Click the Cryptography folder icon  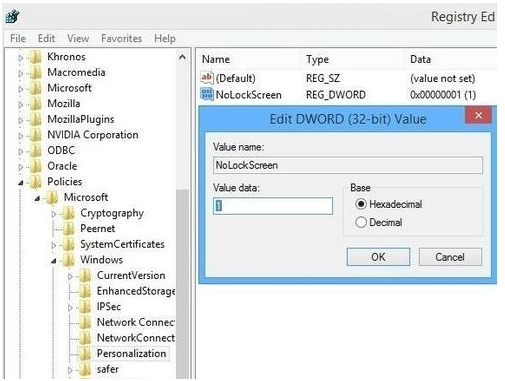(69, 213)
